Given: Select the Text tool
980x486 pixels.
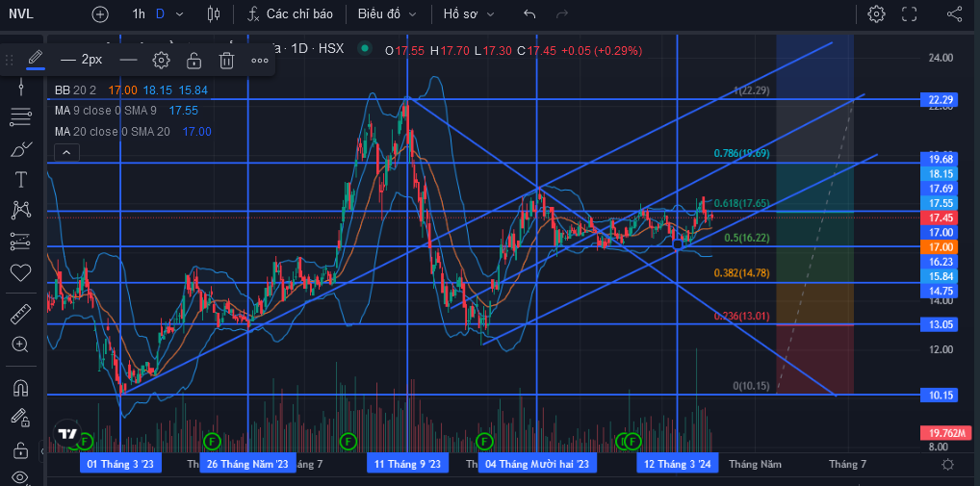Looking at the screenshot, I should 20,180.
